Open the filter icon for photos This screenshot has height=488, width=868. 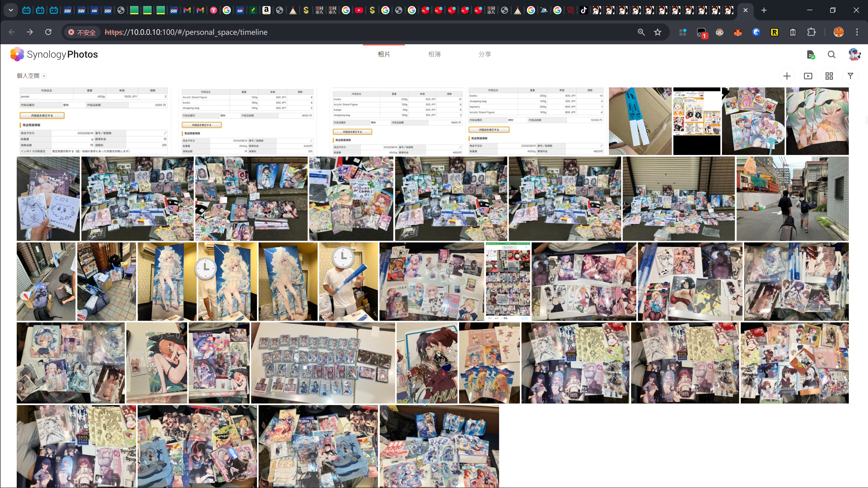coord(850,76)
